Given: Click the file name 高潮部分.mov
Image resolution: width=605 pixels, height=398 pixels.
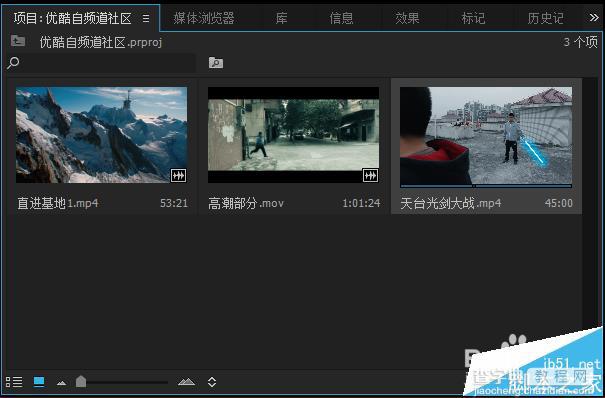Looking at the screenshot, I should click(246, 203).
